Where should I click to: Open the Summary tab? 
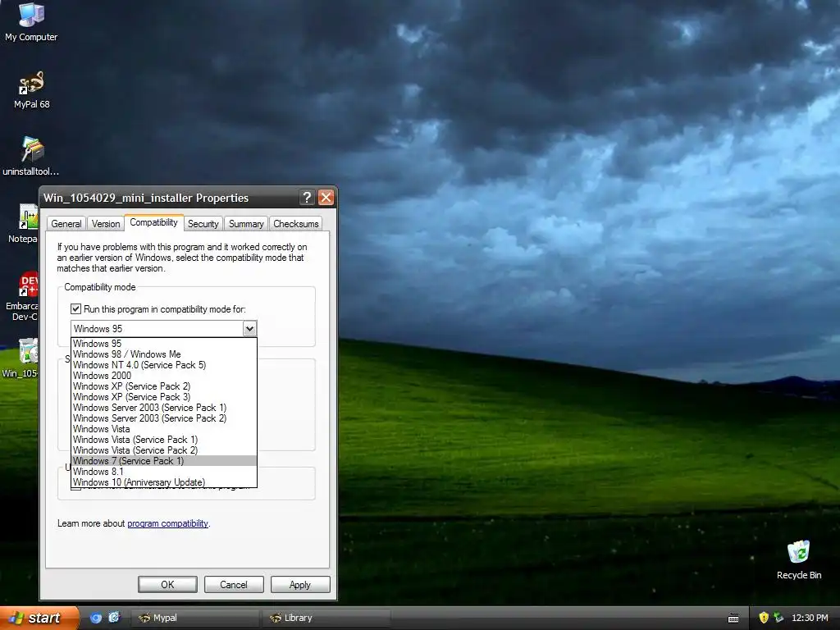(246, 224)
